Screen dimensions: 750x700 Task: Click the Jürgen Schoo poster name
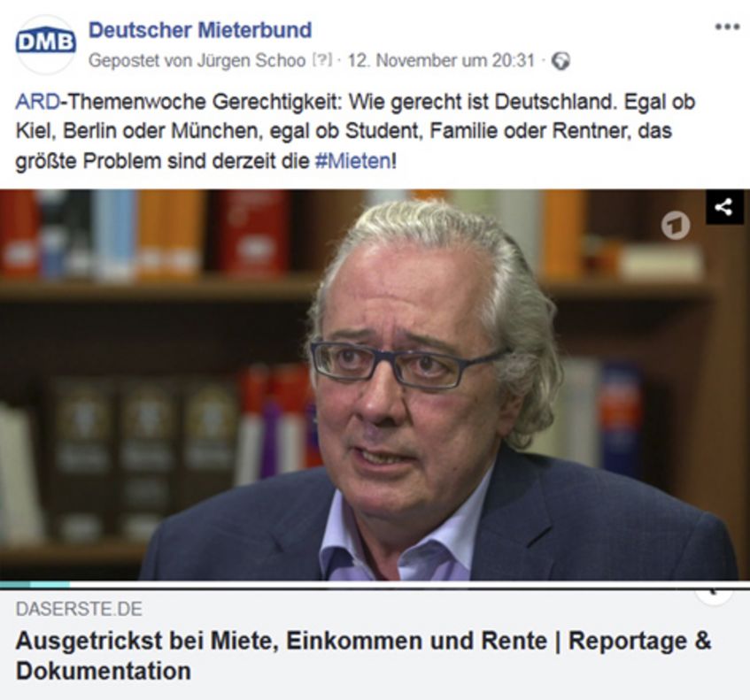tap(251, 61)
